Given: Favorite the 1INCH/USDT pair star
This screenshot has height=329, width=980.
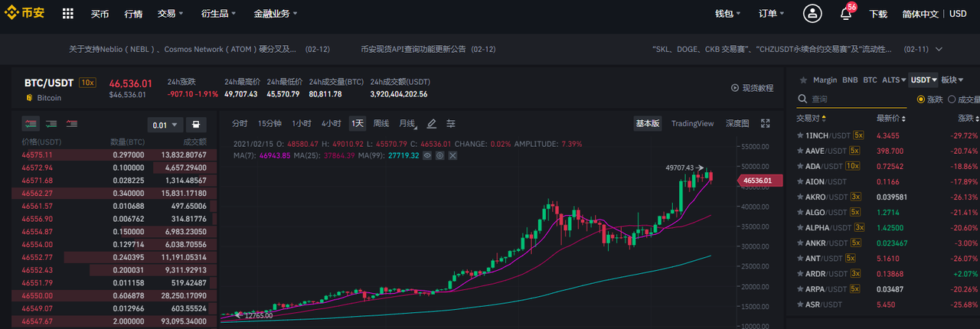Looking at the screenshot, I should click(x=800, y=135).
